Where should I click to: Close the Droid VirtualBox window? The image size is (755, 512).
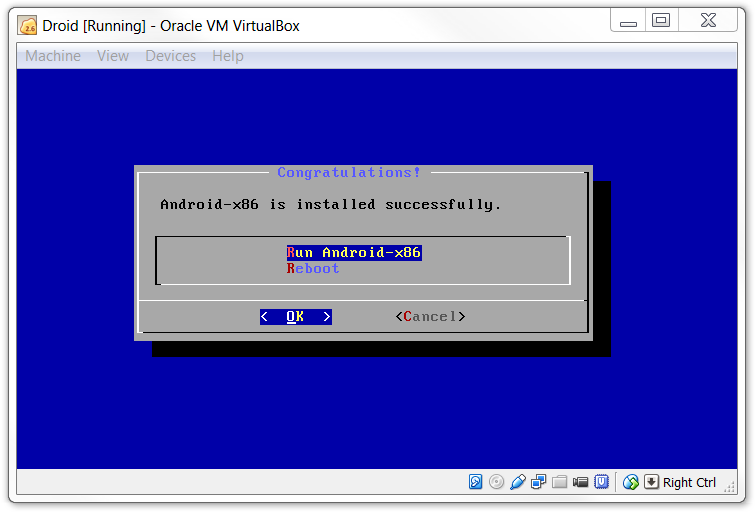[x=708, y=21]
